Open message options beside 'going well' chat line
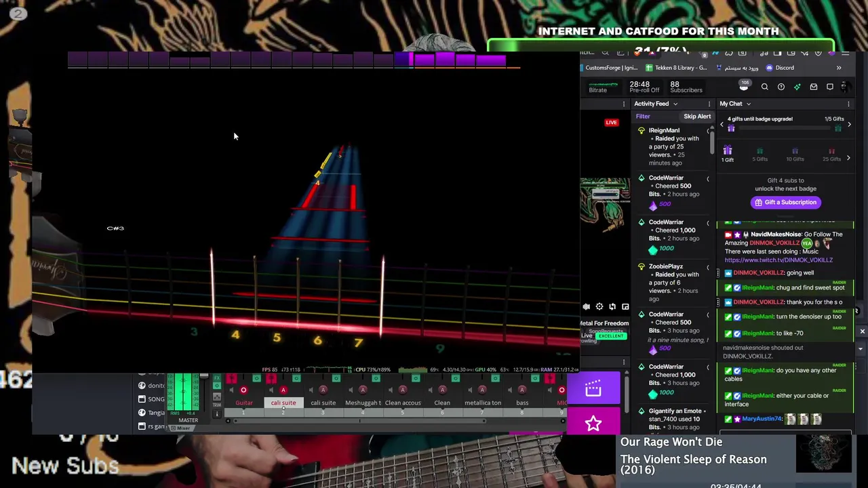This screenshot has width=868, height=488. coord(718,273)
